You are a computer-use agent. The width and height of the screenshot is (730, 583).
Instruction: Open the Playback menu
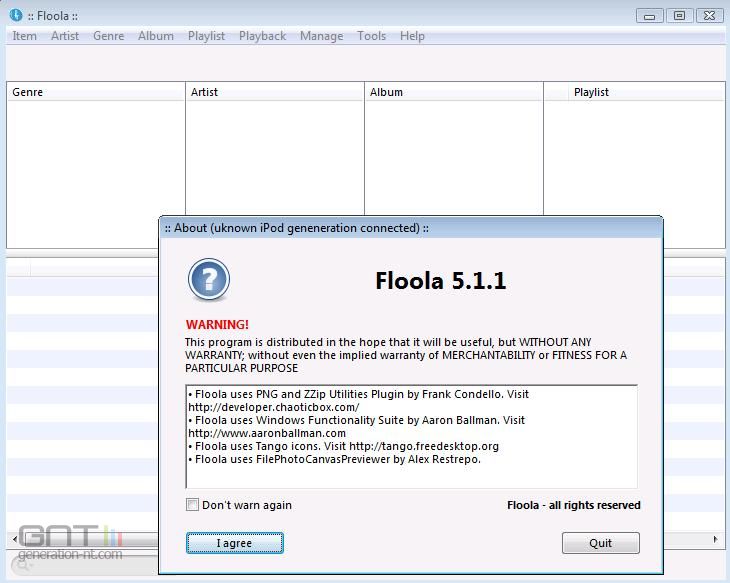pyautogui.click(x=262, y=36)
